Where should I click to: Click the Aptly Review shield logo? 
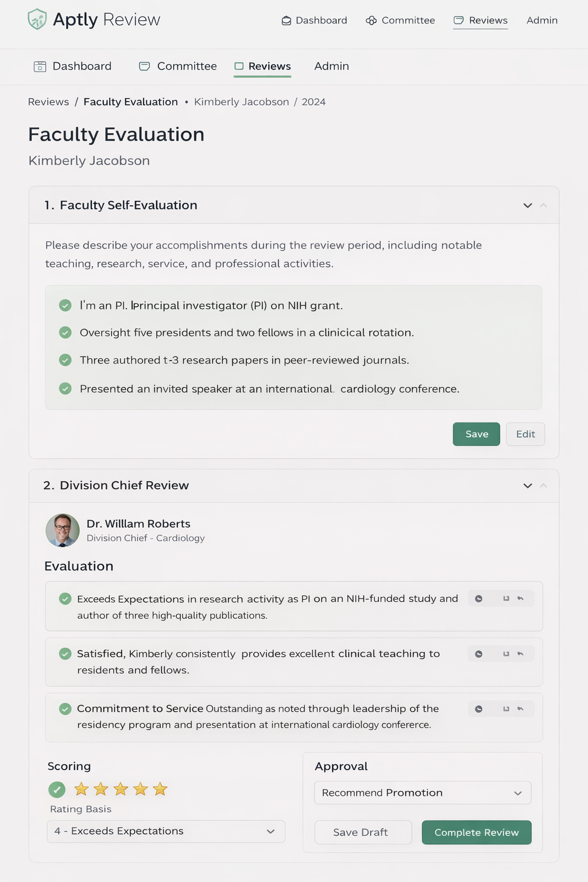(x=37, y=20)
